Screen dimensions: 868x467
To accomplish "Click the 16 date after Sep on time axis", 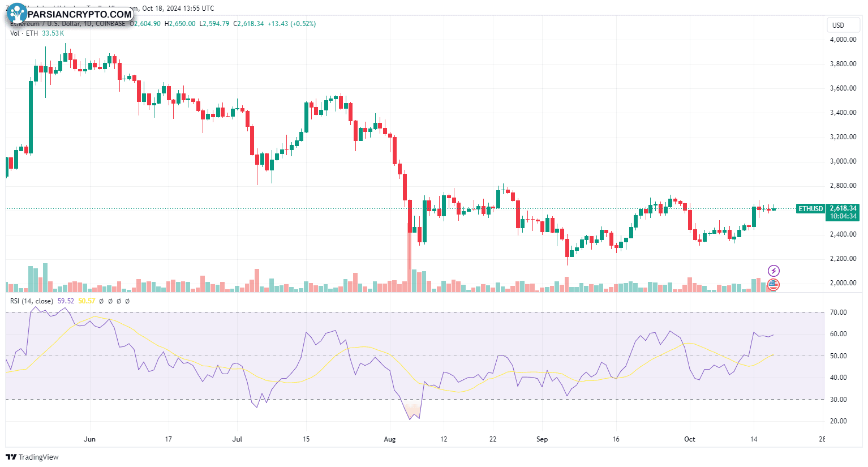I will pos(616,439).
